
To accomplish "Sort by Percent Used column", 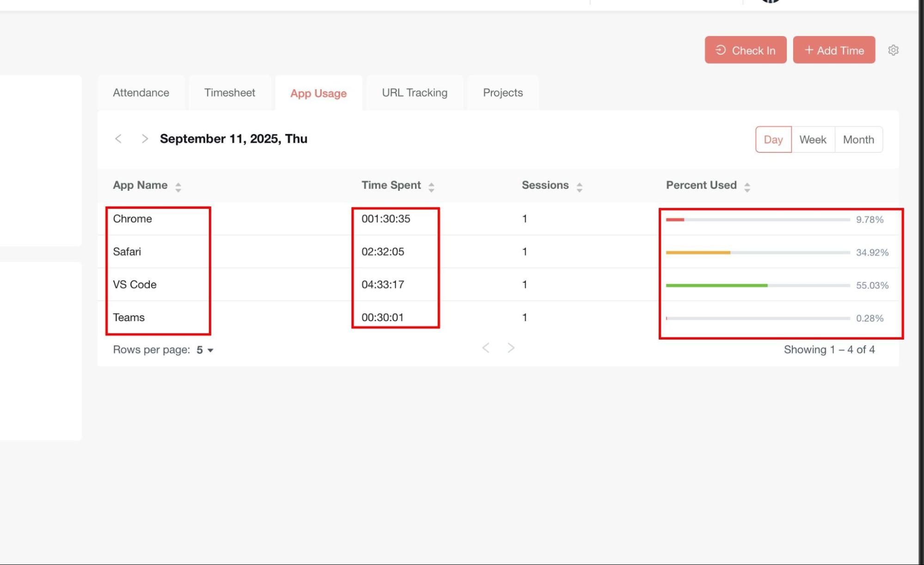I will pyautogui.click(x=747, y=187).
